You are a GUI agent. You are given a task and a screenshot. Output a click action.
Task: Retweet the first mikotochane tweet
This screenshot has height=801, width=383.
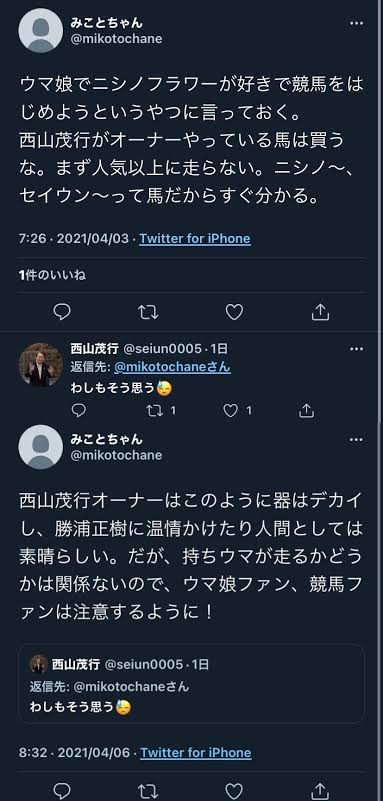coord(149,312)
